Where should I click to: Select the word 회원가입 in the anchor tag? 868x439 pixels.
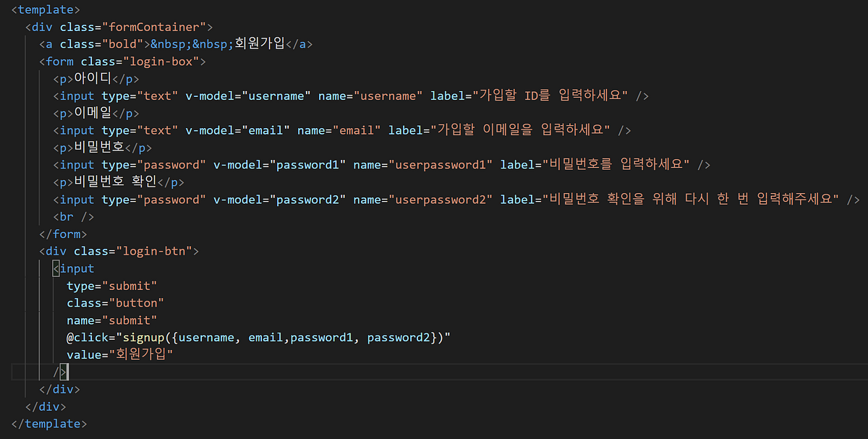[257, 43]
